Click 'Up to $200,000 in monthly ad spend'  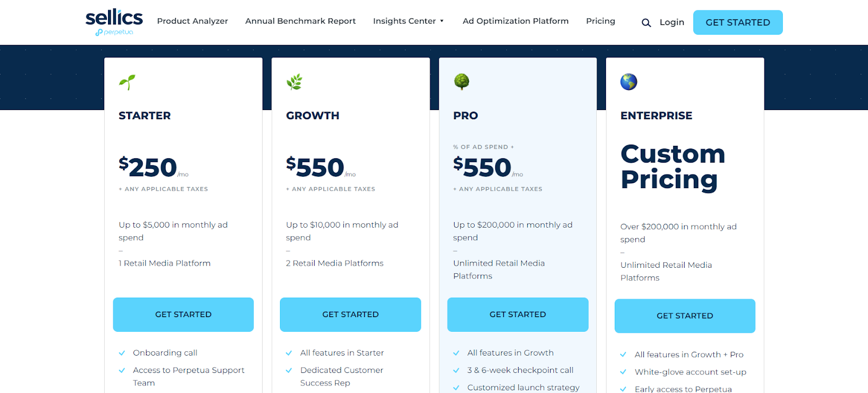click(513, 231)
